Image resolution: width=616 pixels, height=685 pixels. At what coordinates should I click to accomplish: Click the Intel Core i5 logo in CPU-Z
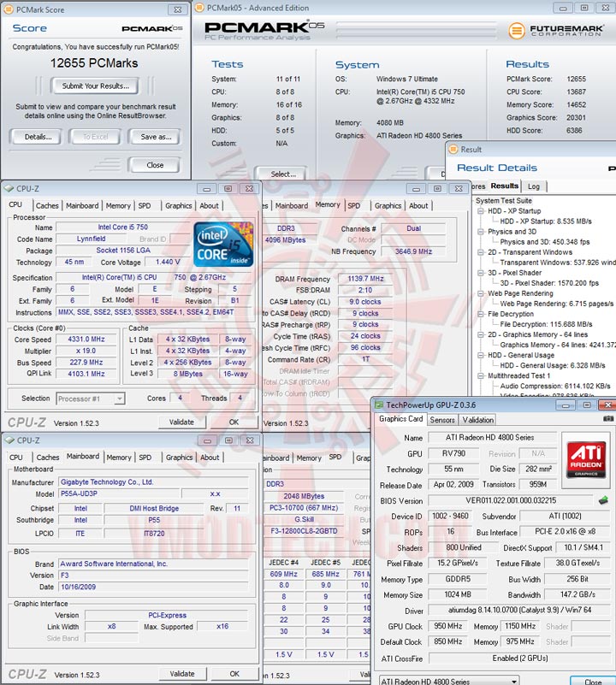pyautogui.click(x=223, y=245)
